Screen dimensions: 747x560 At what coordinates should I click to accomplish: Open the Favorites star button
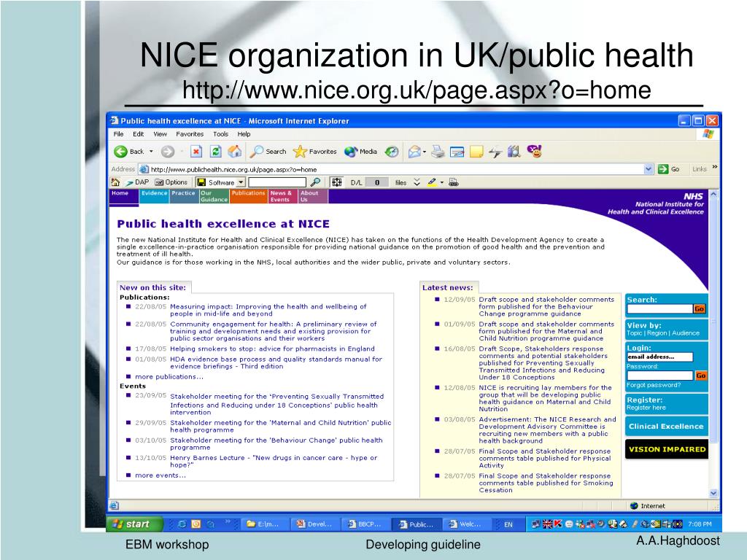tap(315, 152)
